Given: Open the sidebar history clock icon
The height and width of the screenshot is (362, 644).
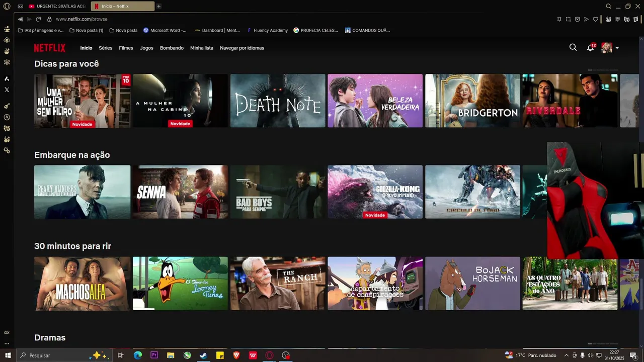Looking at the screenshot, I should pos(7,117).
